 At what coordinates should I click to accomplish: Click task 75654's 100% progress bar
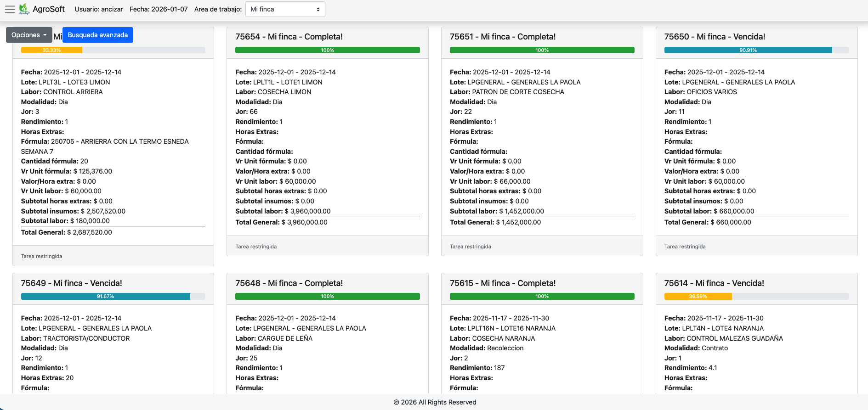pos(327,50)
